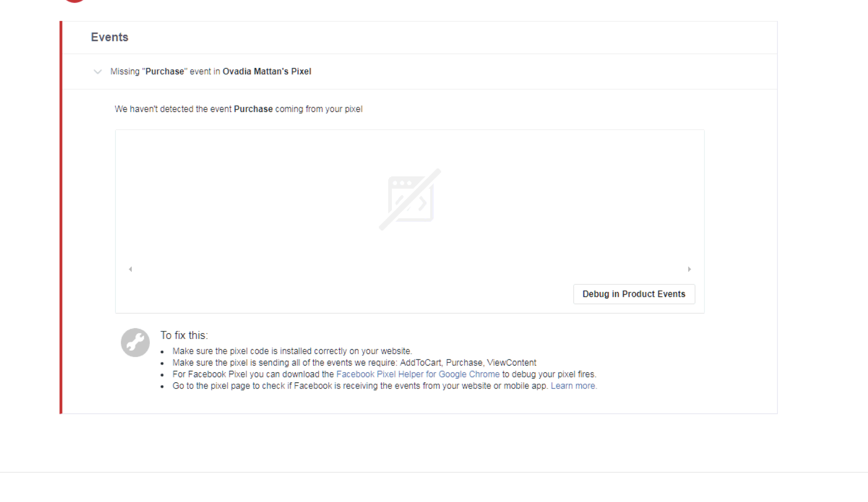The width and height of the screenshot is (868, 502).
Task: Click the "We haven't detected the event" message
Action: pos(238,109)
